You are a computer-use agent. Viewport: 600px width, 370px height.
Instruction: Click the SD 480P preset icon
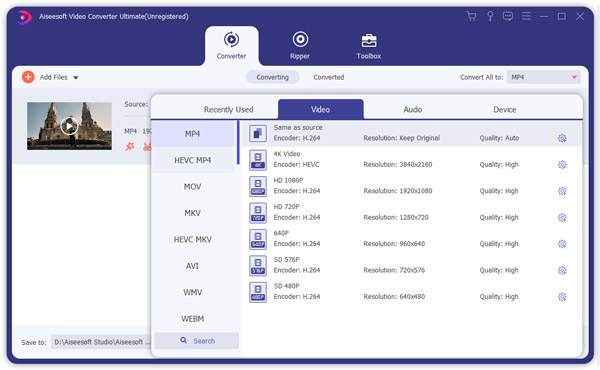point(258,292)
